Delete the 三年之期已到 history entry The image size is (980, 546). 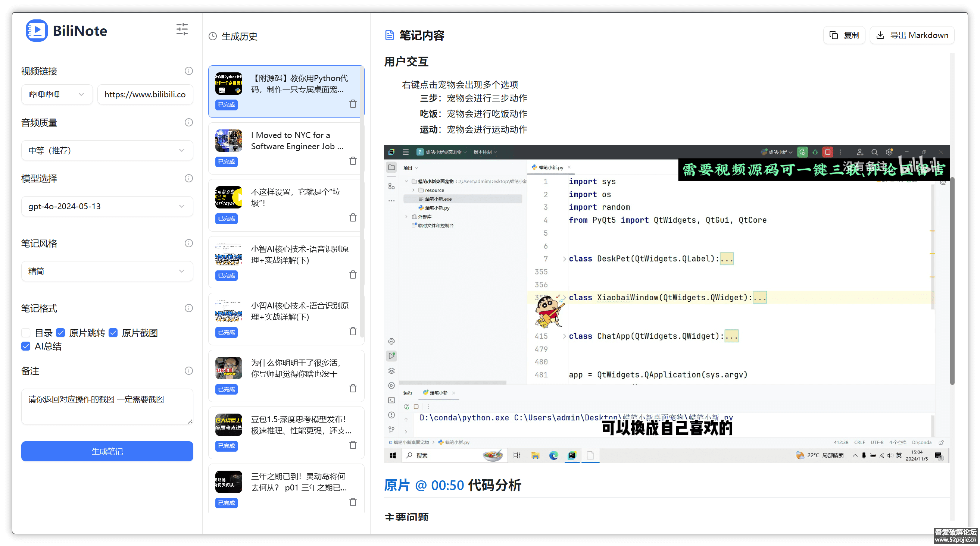pos(353,502)
